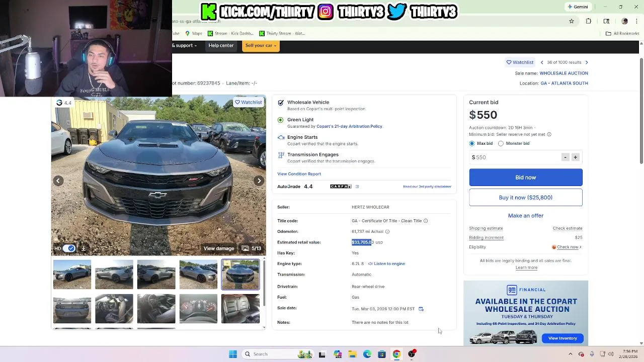The height and width of the screenshot is (362, 644).
Task: Click Watchlist heart button on the photo
Action: 249,103
